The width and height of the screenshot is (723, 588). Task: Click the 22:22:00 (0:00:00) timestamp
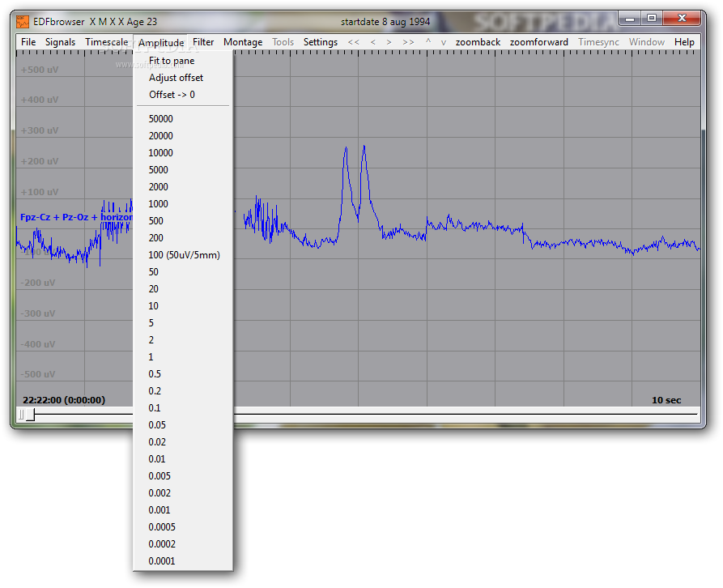click(x=64, y=400)
